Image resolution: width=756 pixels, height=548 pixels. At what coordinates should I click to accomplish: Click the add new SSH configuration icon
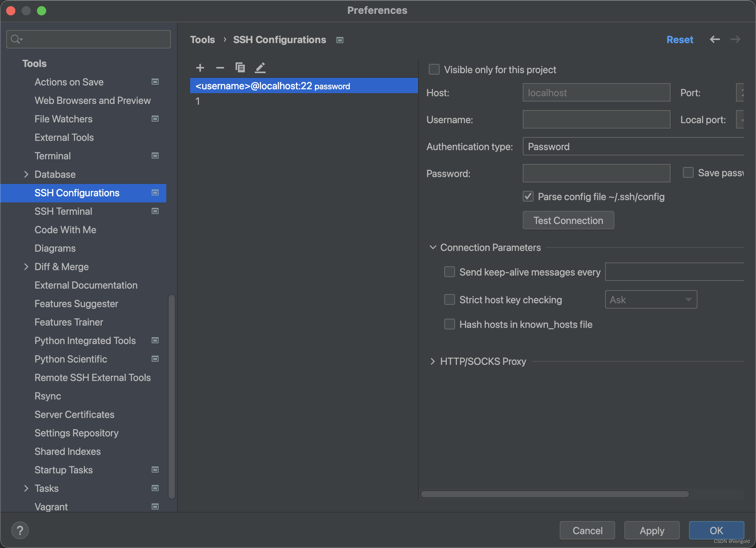[200, 67]
